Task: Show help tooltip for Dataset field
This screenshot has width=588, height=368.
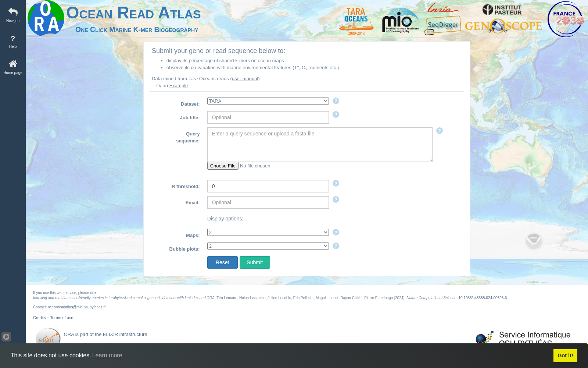Action: (x=336, y=101)
